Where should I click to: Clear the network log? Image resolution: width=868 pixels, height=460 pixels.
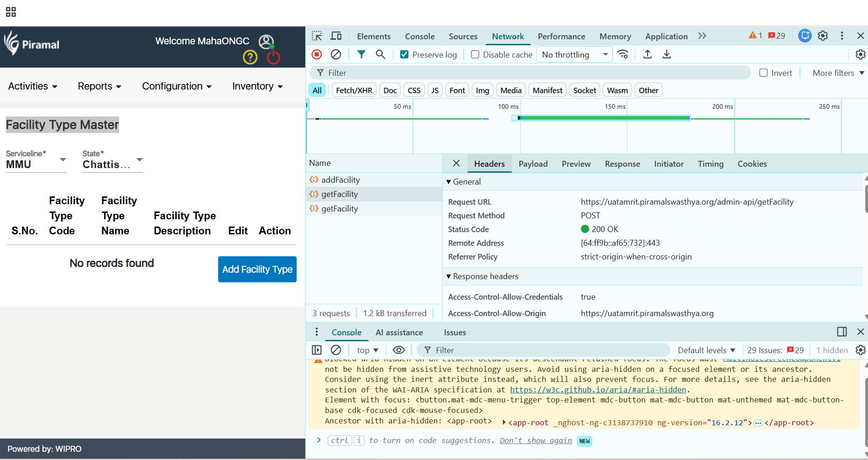click(336, 54)
